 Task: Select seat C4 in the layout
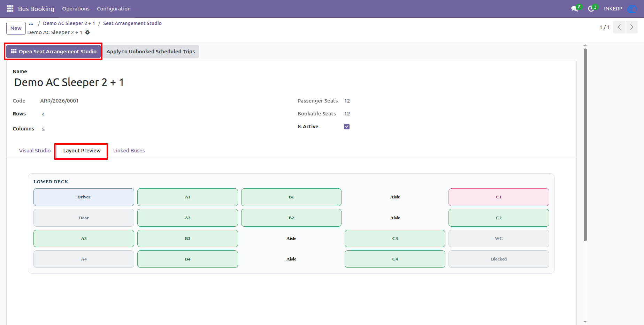[x=395, y=259]
